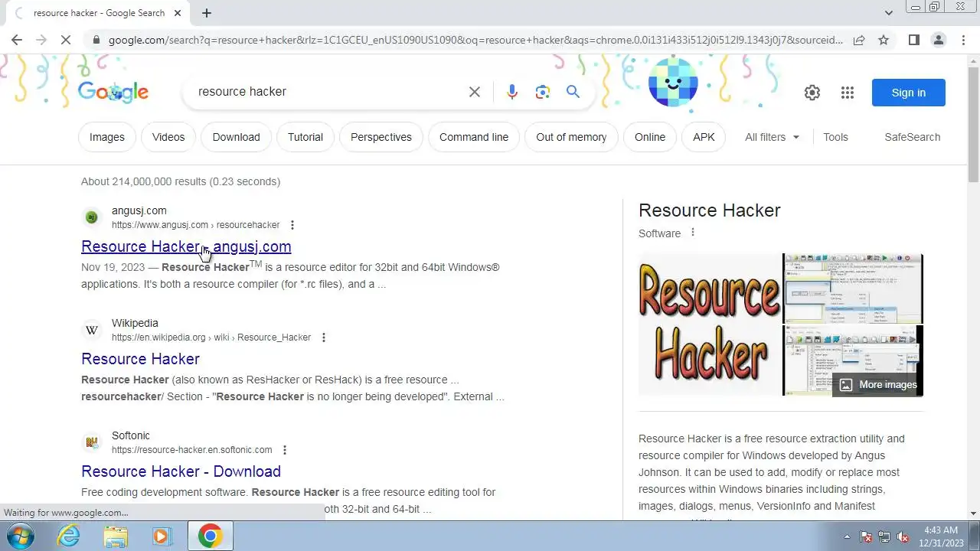Select the Online filter chip
980x551 pixels.
pyautogui.click(x=650, y=137)
